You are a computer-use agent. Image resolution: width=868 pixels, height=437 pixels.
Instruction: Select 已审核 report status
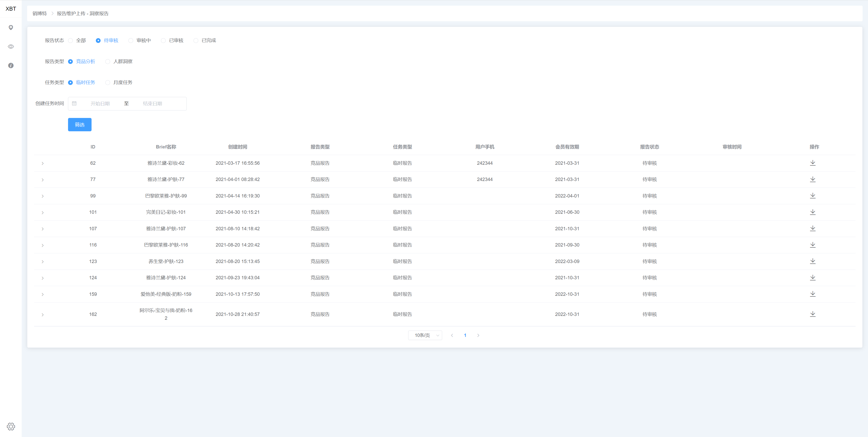pyautogui.click(x=172, y=40)
